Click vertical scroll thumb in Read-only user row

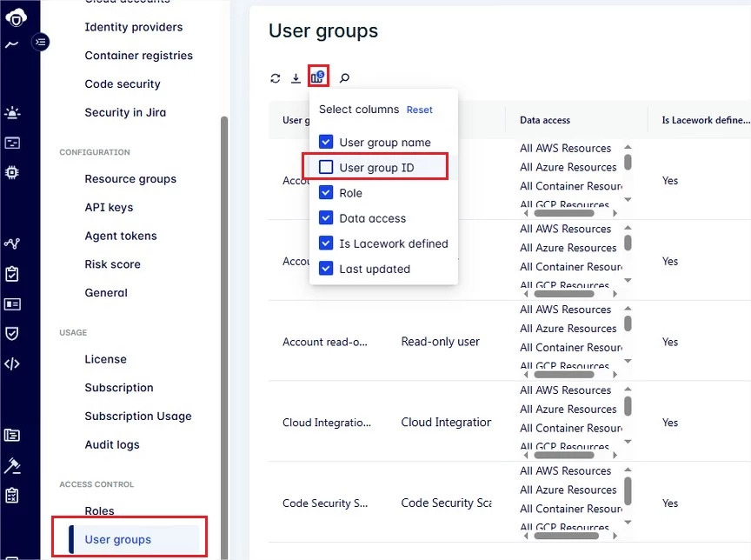pos(628,323)
